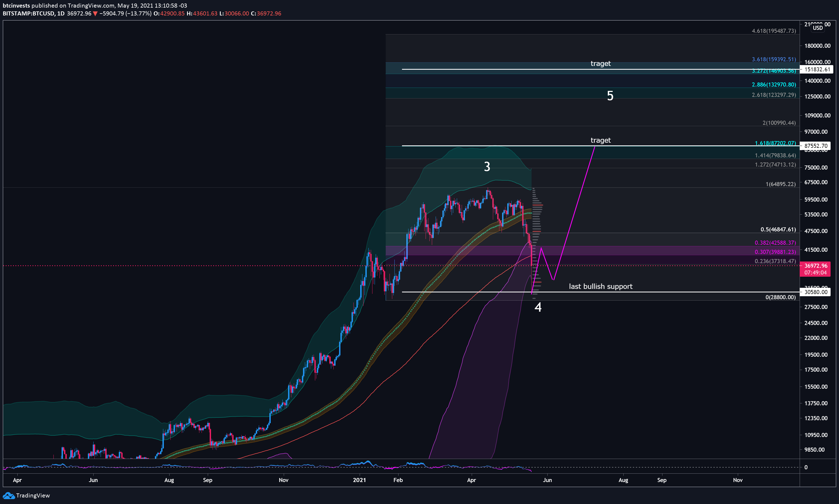Click Fibonacci level 1.272(74713.12)
839x504 pixels.
(x=775, y=165)
